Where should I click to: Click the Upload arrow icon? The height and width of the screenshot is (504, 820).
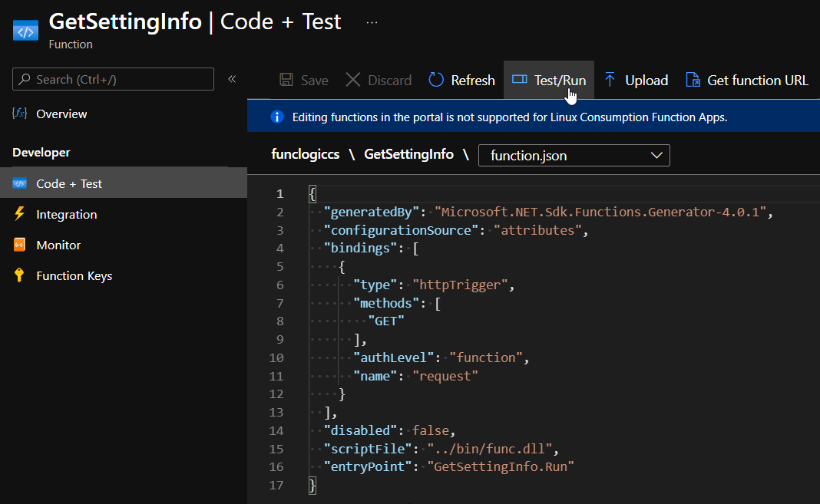click(610, 80)
